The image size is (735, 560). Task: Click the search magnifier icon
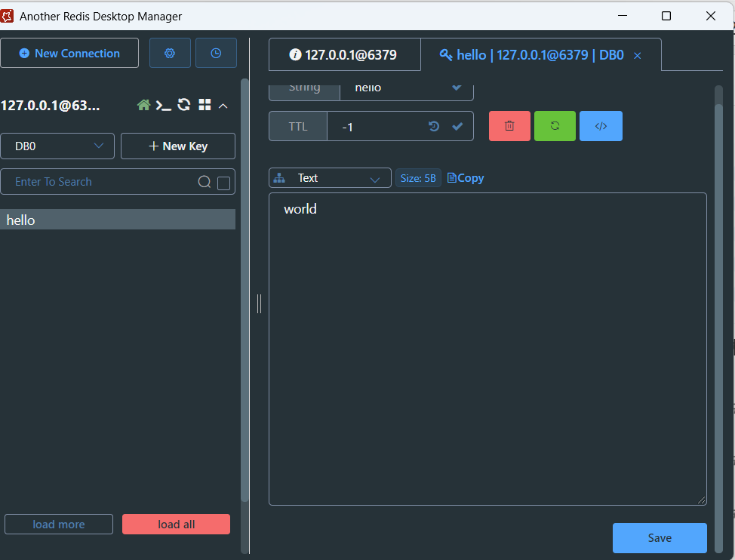(205, 182)
